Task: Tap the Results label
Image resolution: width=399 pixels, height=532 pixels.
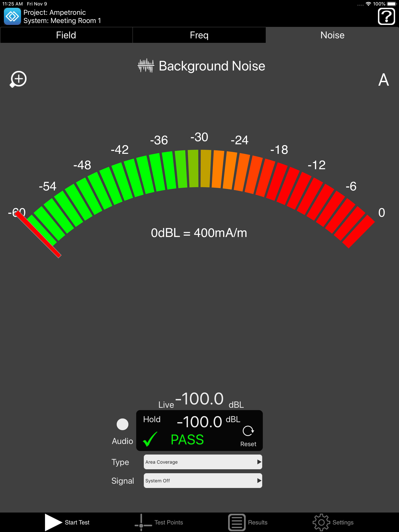Action: (x=258, y=522)
